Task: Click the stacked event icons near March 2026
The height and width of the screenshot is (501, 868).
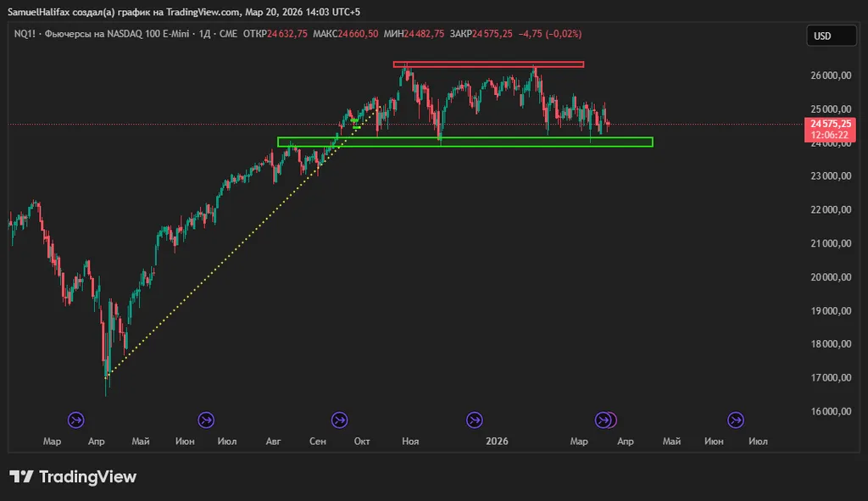Action: (605, 420)
